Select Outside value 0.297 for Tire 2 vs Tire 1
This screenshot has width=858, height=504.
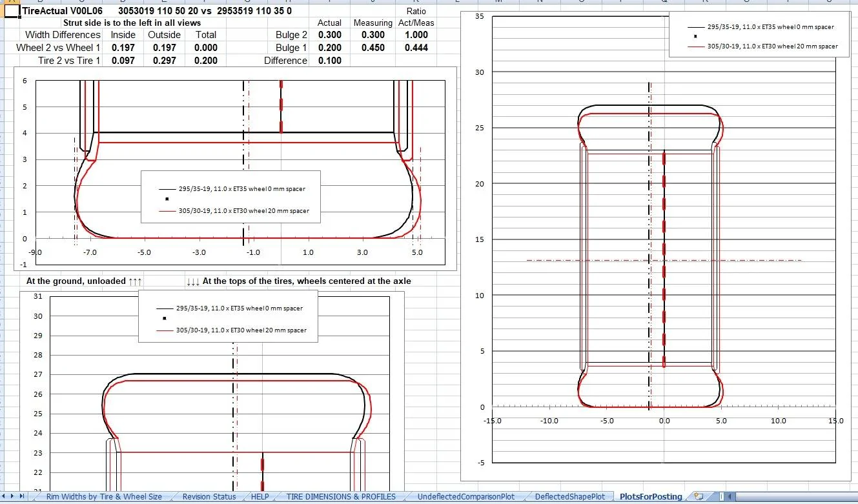click(164, 61)
